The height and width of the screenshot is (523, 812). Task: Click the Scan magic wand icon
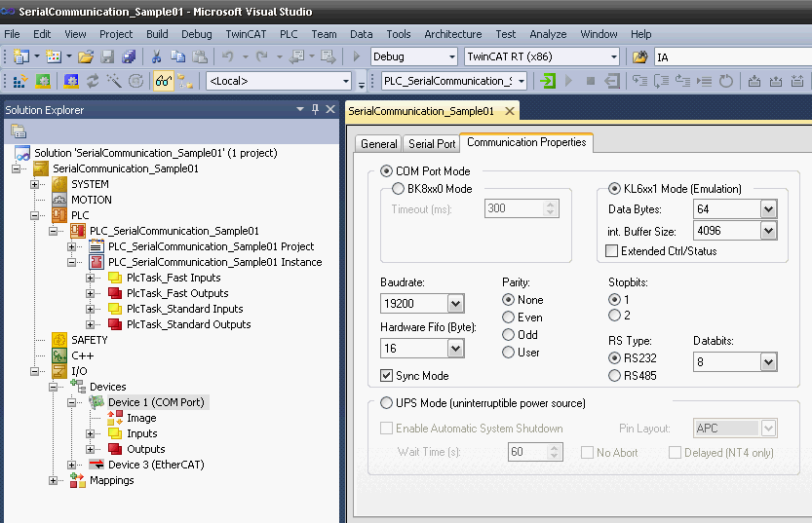(x=114, y=81)
